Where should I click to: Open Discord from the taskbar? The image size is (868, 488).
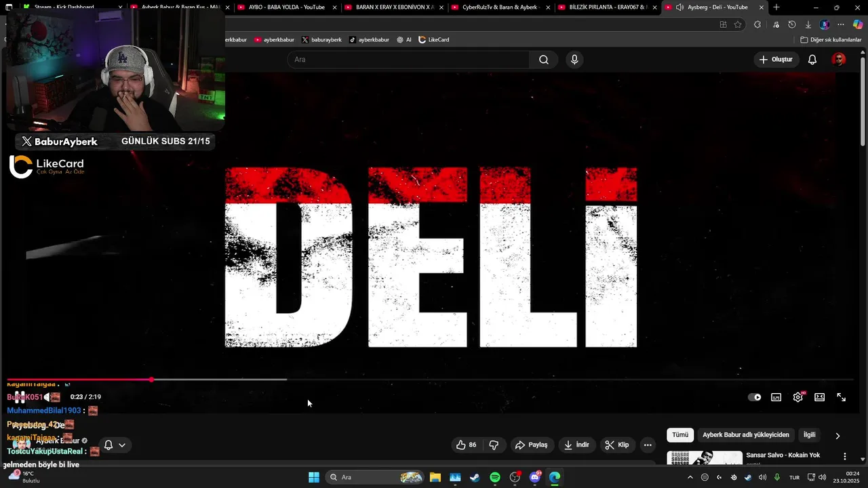535,477
